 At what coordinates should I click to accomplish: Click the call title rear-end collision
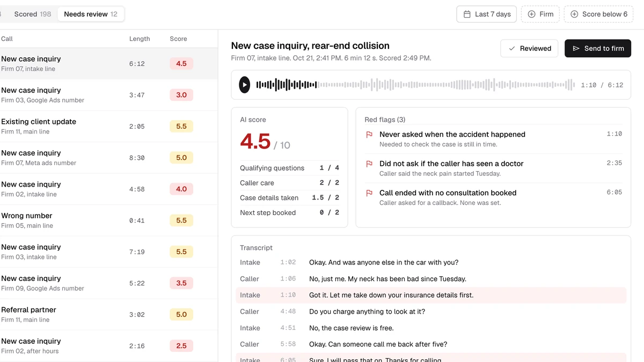pyautogui.click(x=310, y=46)
